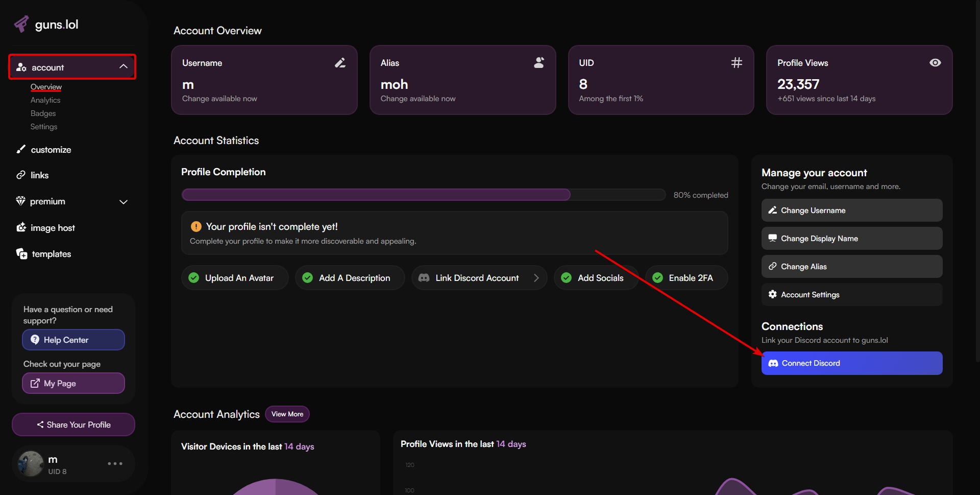Open the Account Settings button
Image resolution: width=980 pixels, height=495 pixels.
(852, 295)
